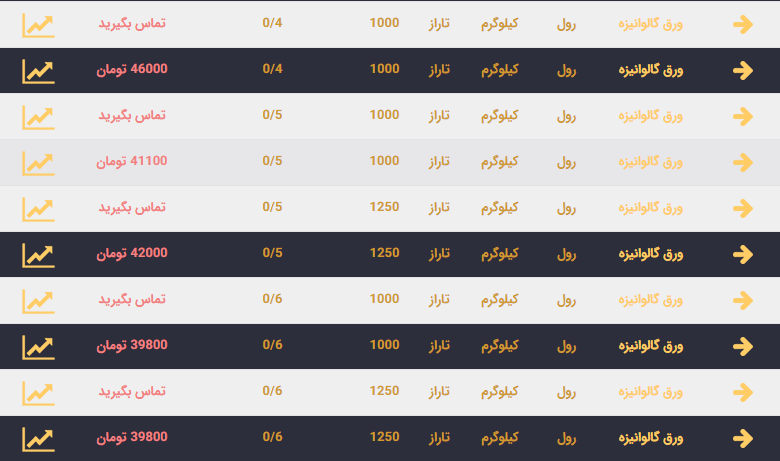Click تماس بگیرید in the 0/6 1000 row

(132, 299)
